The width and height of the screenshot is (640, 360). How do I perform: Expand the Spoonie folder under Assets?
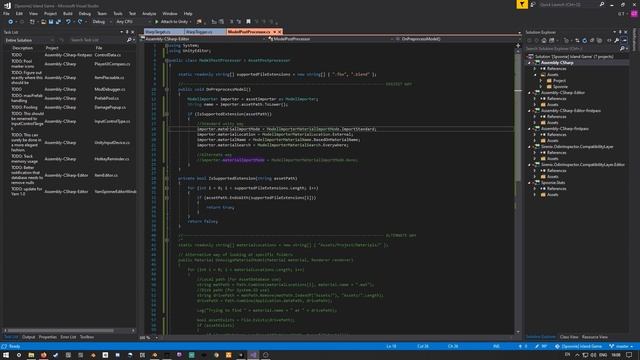point(541,87)
